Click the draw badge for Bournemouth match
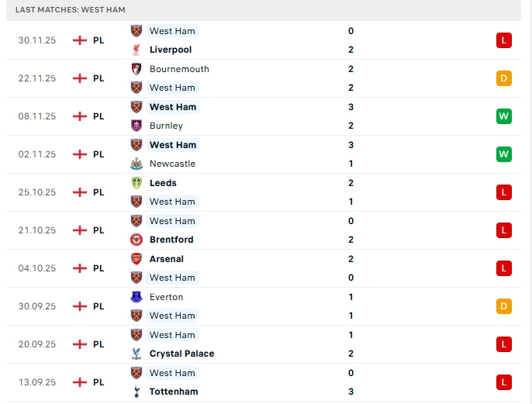The image size is (532, 404). click(x=504, y=78)
